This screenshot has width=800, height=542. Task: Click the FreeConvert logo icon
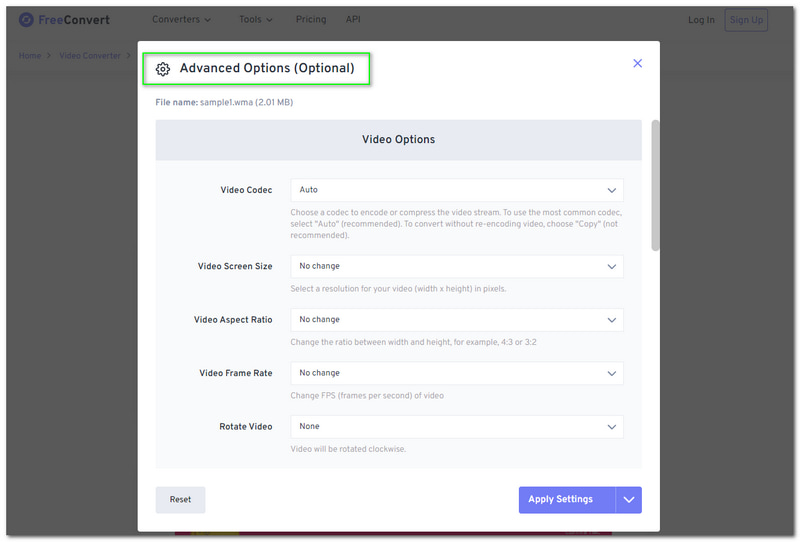tap(26, 20)
